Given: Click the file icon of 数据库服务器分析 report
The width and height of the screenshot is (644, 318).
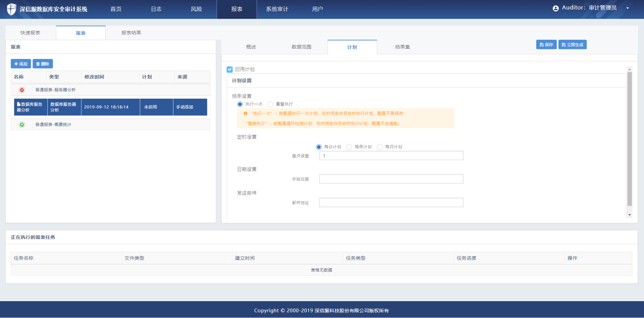Looking at the screenshot, I should 18,104.
